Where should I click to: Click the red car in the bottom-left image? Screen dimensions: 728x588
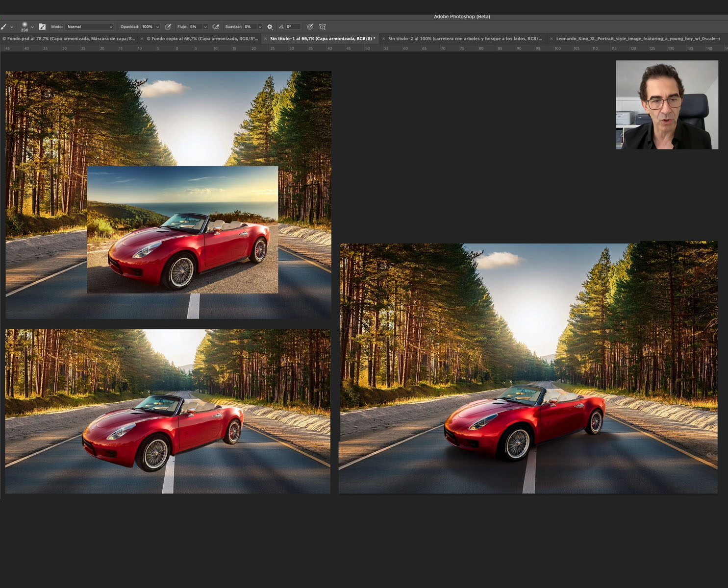[x=163, y=432]
